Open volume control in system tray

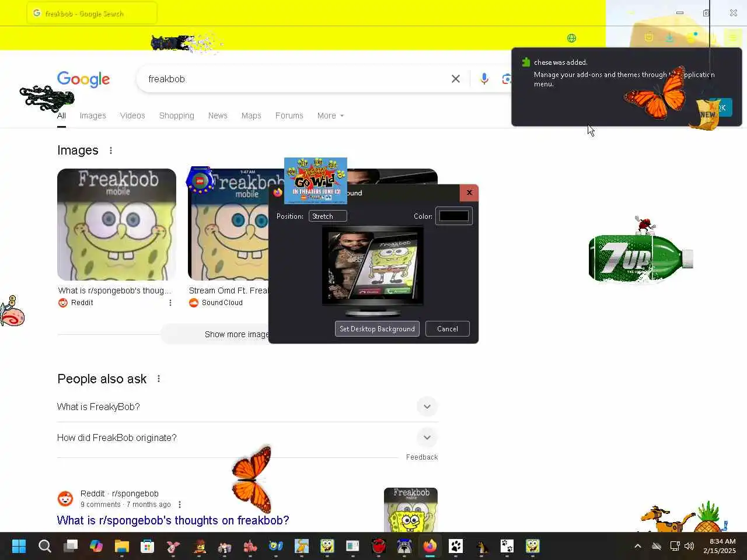coord(689,546)
